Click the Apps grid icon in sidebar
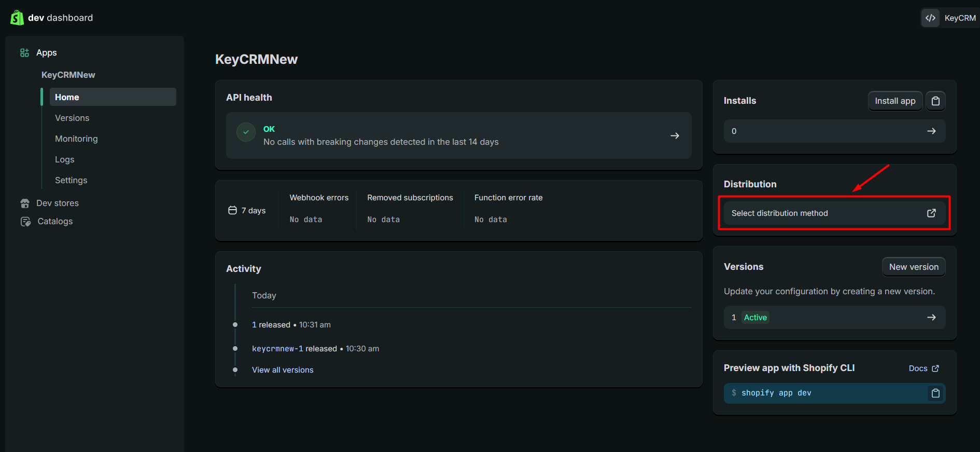The width and height of the screenshot is (980, 452). pos(24,53)
